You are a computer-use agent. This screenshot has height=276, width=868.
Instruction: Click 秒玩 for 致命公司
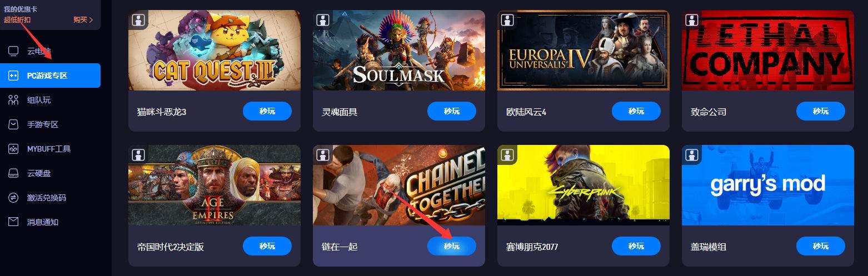(821, 111)
